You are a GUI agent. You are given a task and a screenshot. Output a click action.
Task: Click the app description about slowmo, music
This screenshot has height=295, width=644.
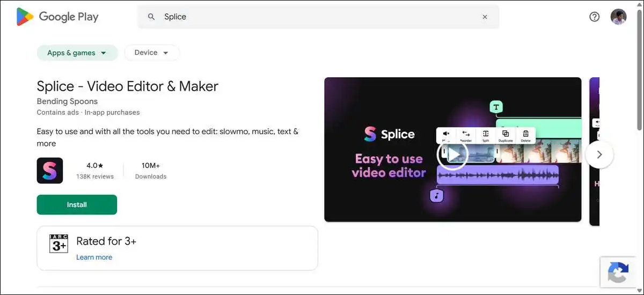(167, 137)
